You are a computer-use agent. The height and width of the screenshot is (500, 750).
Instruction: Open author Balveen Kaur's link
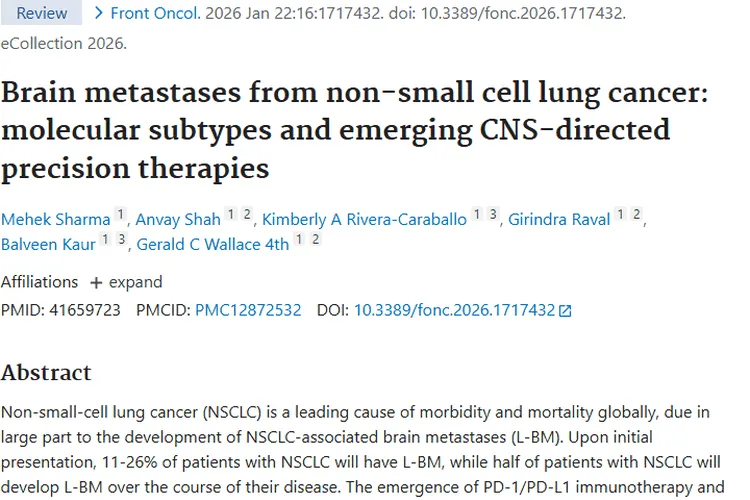coord(48,244)
